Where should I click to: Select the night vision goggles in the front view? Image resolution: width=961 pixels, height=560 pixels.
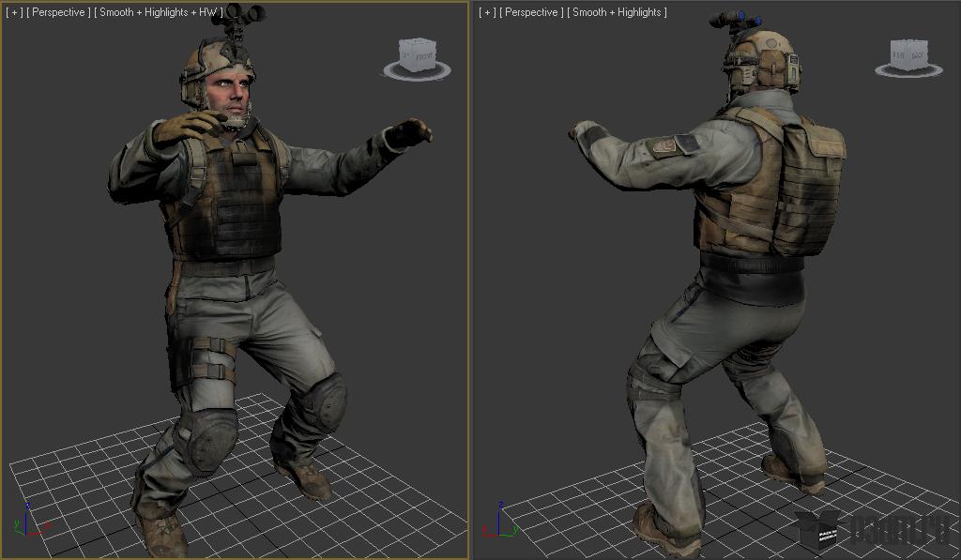click(237, 17)
